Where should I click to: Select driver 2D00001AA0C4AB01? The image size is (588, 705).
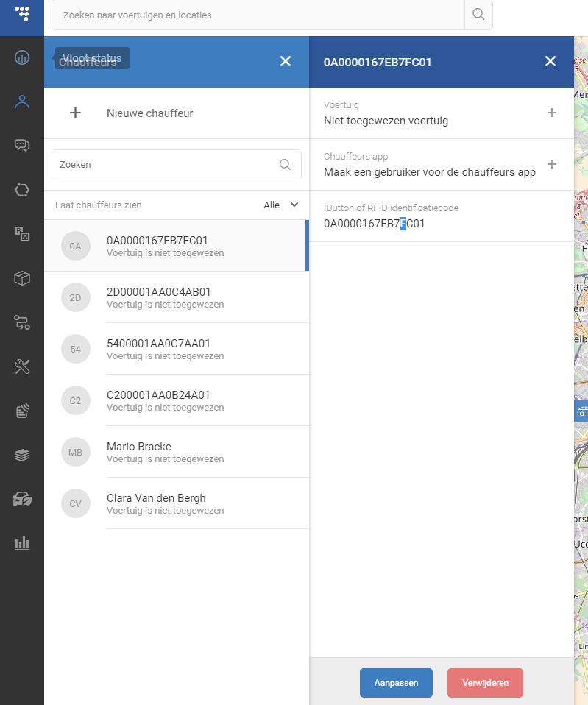pos(177,297)
